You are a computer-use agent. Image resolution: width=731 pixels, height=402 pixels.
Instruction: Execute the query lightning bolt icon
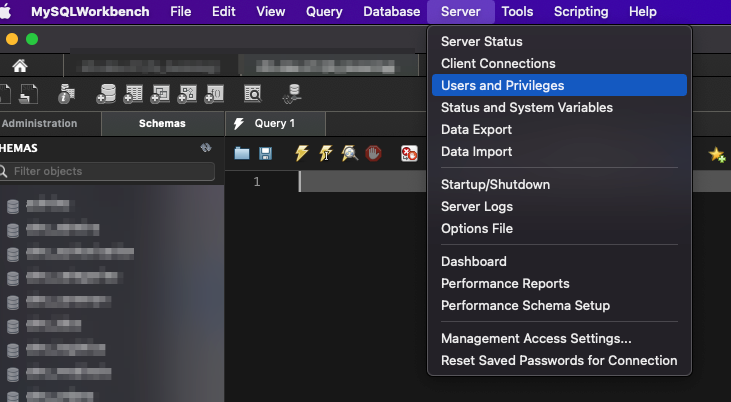click(302, 153)
